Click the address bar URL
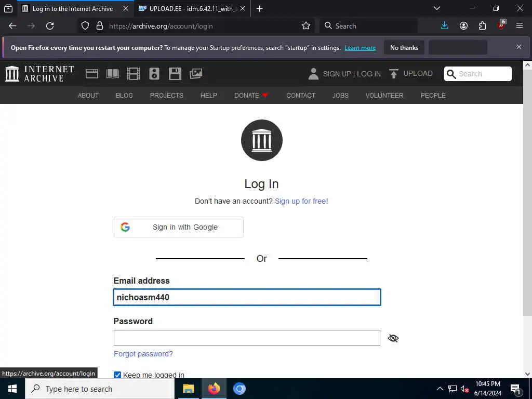This screenshot has width=532, height=399. (x=161, y=26)
